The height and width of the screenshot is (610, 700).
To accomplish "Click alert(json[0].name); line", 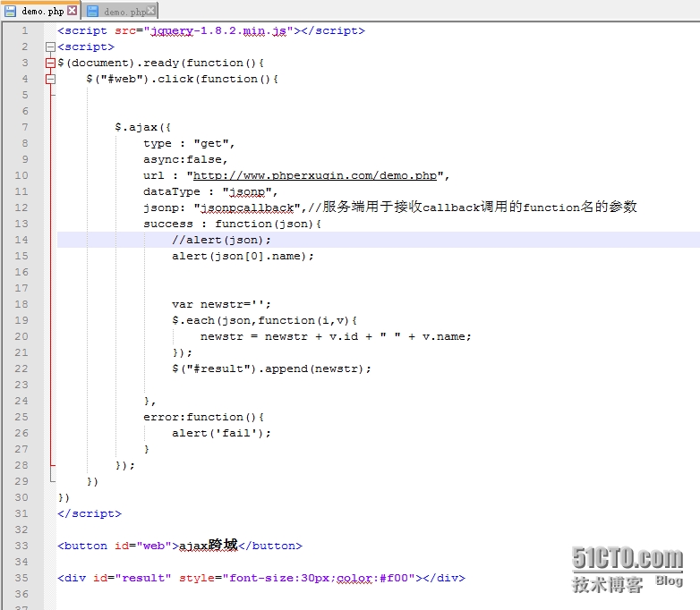I will (x=243, y=256).
